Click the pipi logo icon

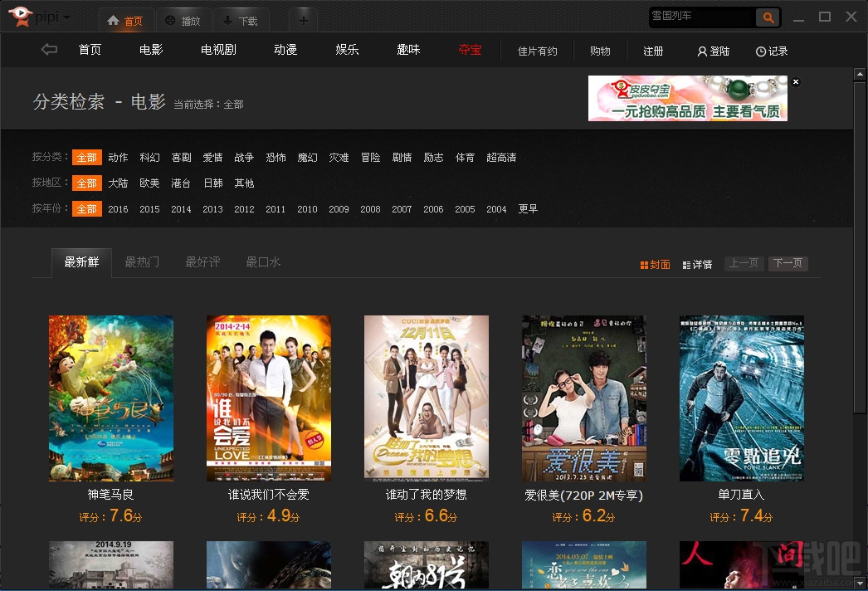pyautogui.click(x=21, y=16)
